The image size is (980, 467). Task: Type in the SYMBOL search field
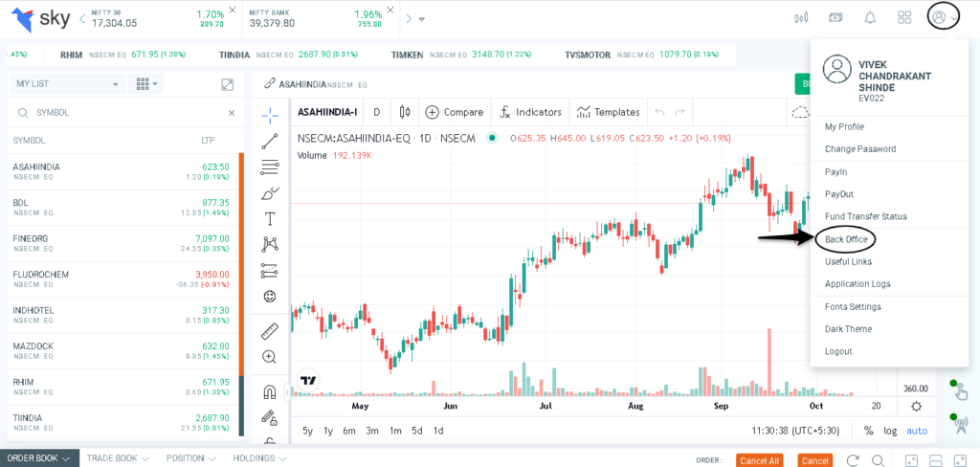click(x=125, y=113)
